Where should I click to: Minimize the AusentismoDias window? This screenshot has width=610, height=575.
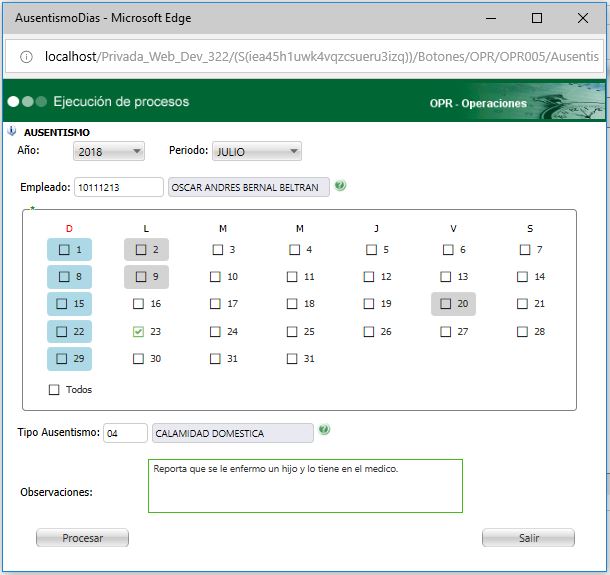coord(491,18)
